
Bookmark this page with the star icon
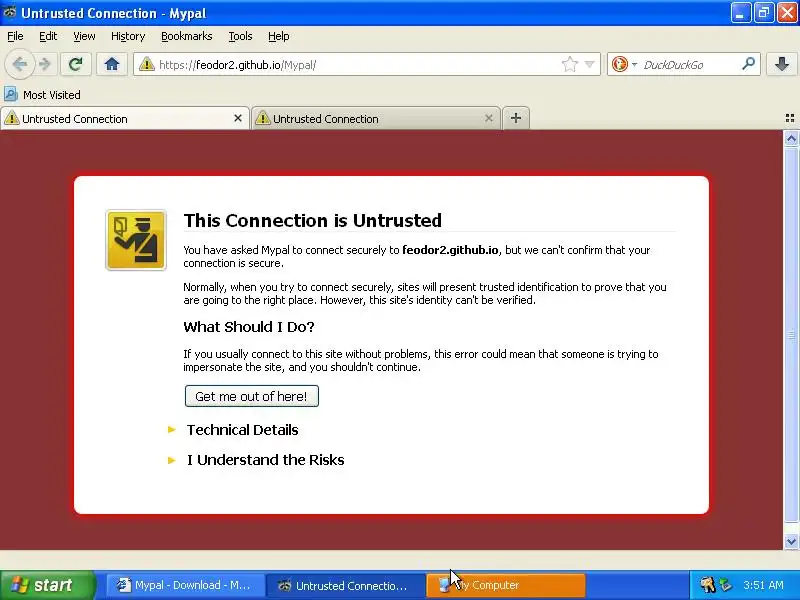pyautogui.click(x=569, y=64)
